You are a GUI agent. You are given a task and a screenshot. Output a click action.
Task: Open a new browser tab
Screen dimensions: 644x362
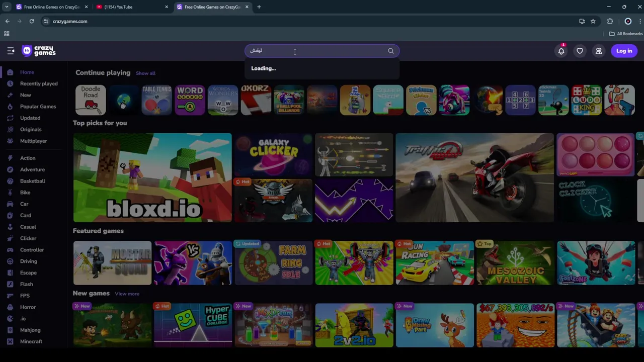[x=259, y=7]
